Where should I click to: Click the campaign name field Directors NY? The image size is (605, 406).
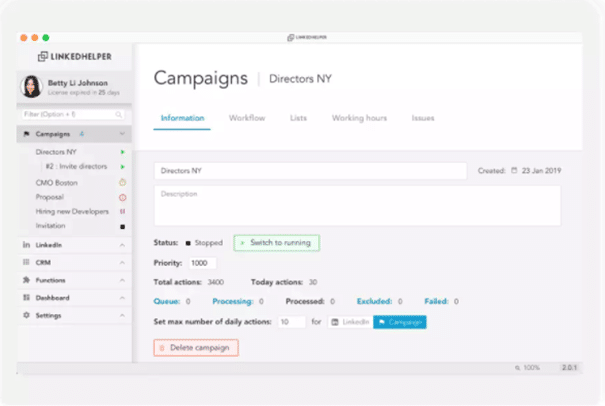(x=310, y=171)
